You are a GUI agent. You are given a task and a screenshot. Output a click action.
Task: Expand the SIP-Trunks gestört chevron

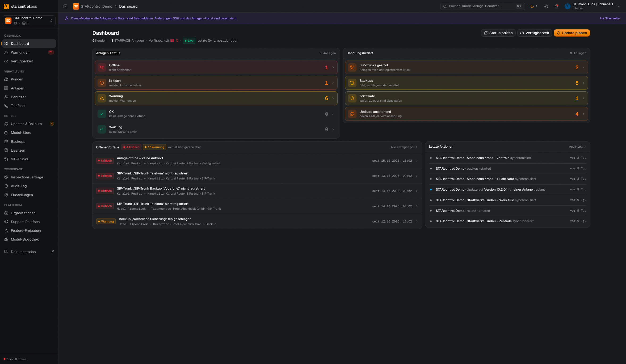[583, 67]
